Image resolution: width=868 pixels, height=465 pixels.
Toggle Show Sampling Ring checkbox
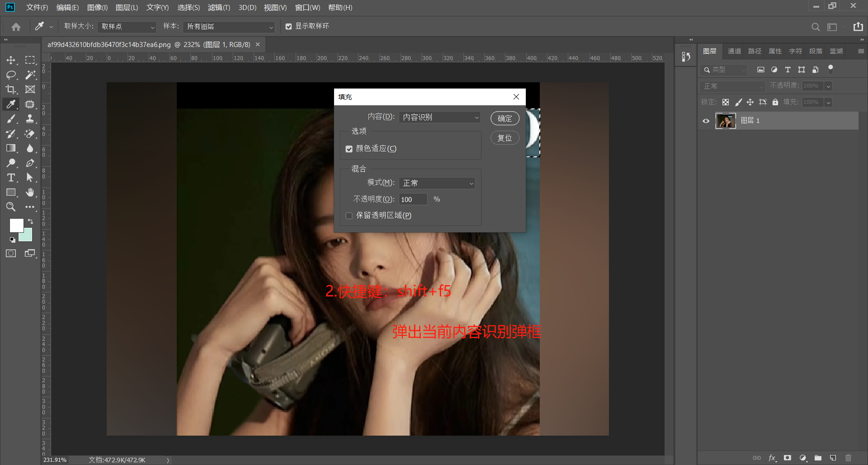pos(288,27)
